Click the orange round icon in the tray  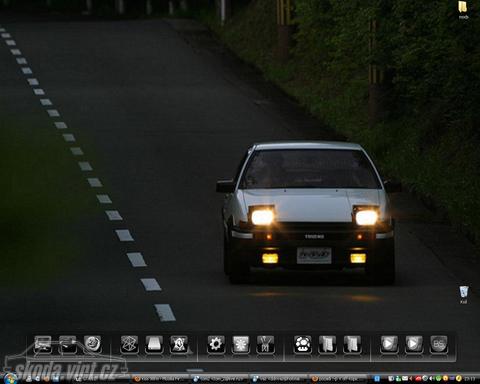[445, 378]
